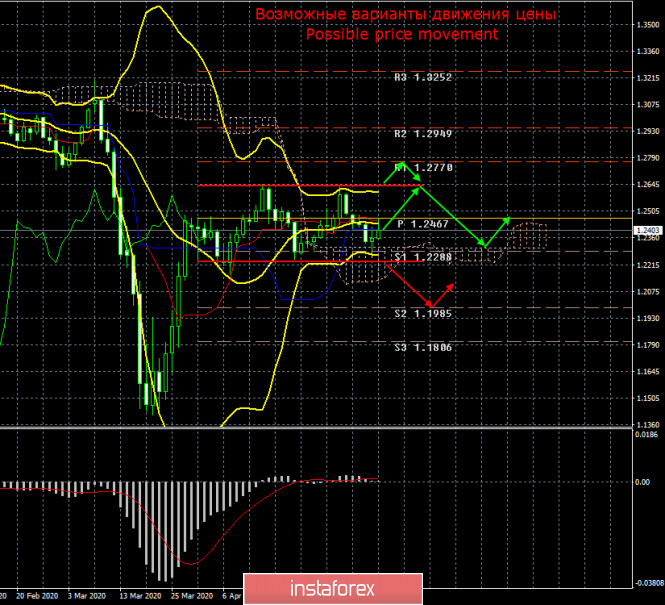This screenshot has width=665, height=605.
Task: Click the 1.1930 price axis value
Action: coord(648,318)
